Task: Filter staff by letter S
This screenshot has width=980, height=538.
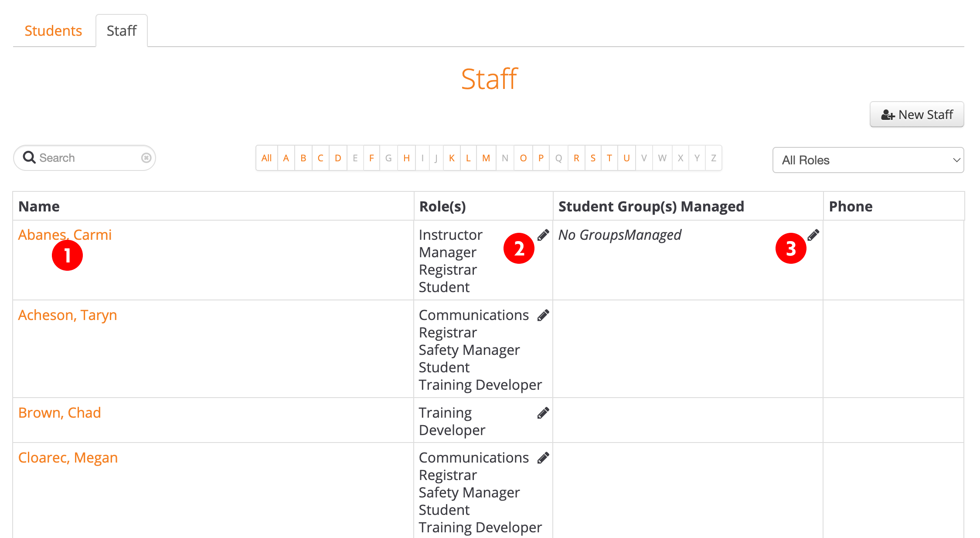Action: pyautogui.click(x=593, y=158)
